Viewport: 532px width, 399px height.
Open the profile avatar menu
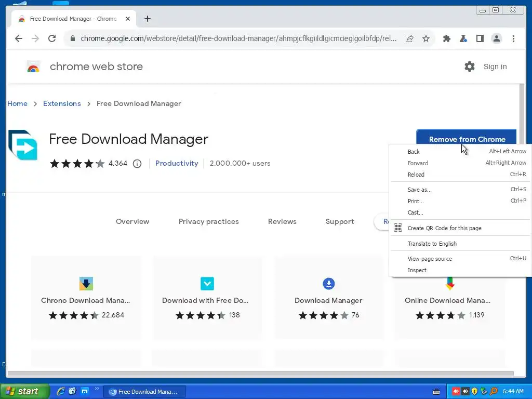[496, 38]
